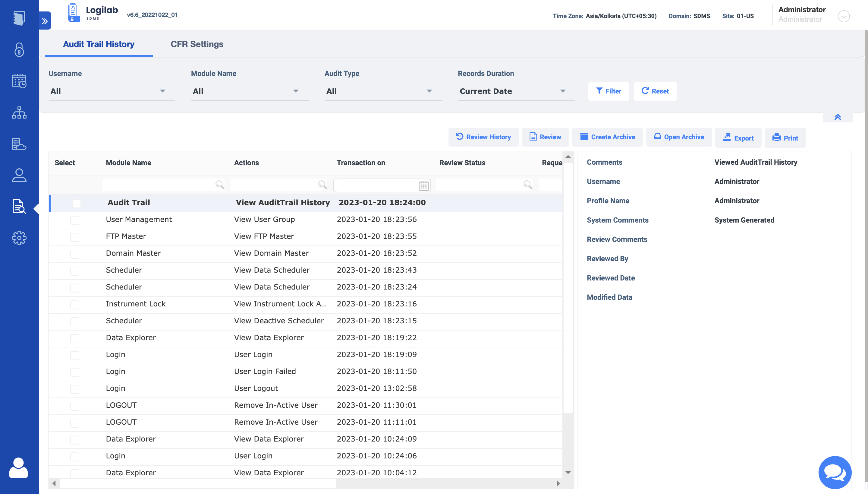Collapse filter panel with double-chevron up

[x=838, y=117]
